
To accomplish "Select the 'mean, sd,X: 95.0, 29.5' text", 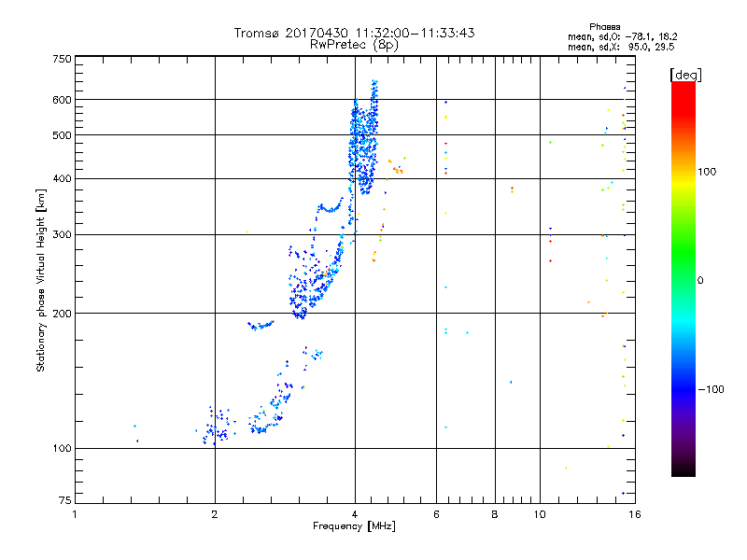I will [621, 47].
